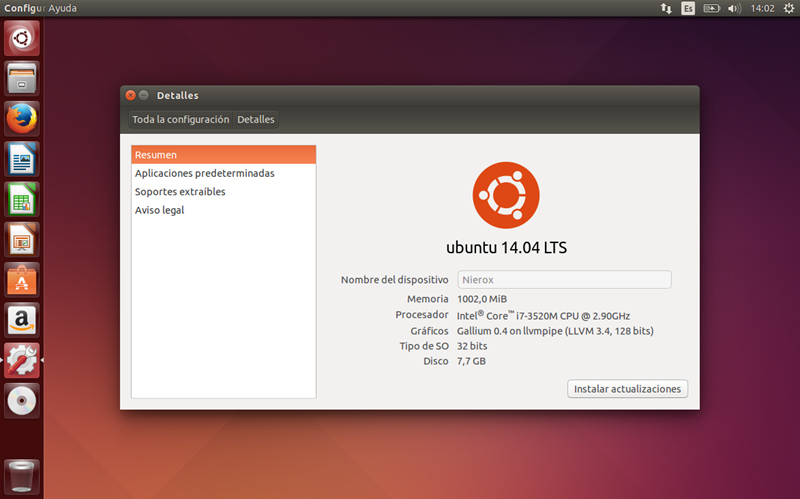Image resolution: width=800 pixels, height=499 pixels.
Task: Click the Detalles breadcrumb button
Action: (256, 119)
